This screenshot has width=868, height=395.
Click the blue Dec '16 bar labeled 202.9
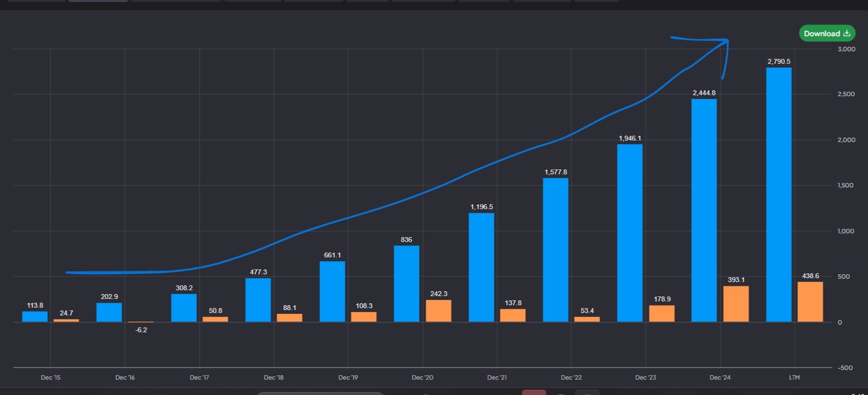[109, 312]
